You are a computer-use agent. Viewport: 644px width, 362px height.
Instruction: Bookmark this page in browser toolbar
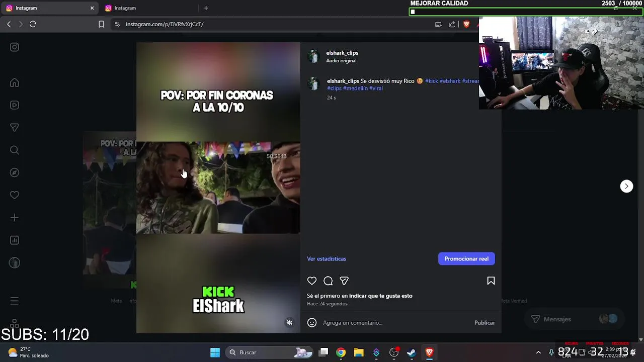pyautogui.click(x=101, y=24)
